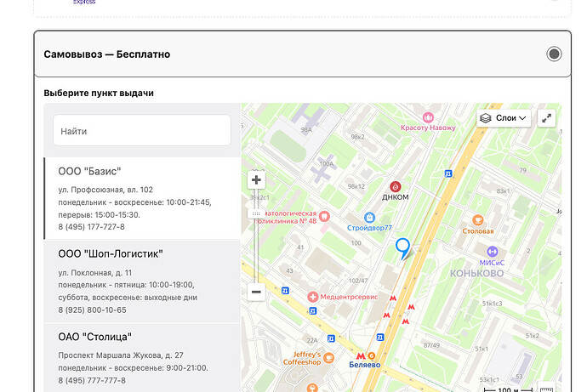Pick the ОАО "Столица" pickup point
The height and width of the screenshot is (392, 587).
point(142,358)
